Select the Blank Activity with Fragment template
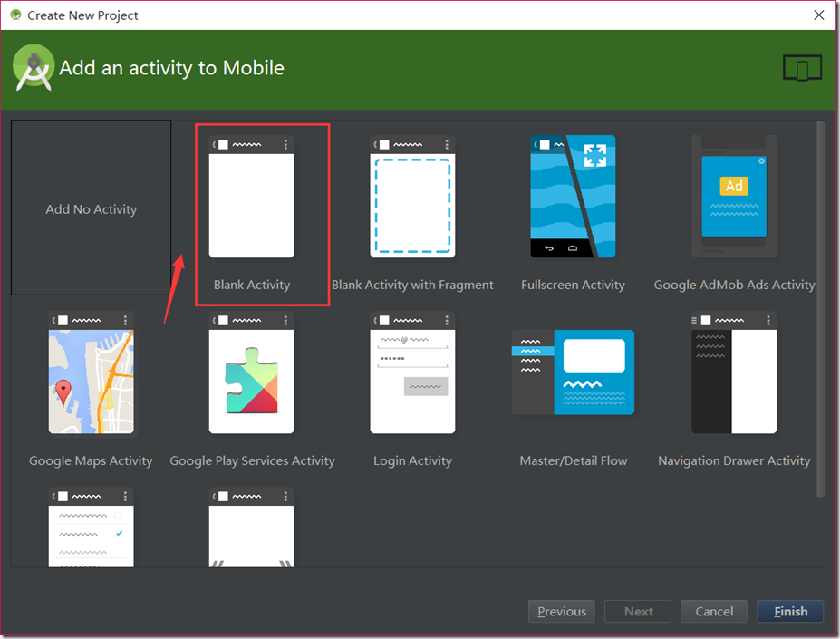The image size is (840, 639). tap(412, 197)
